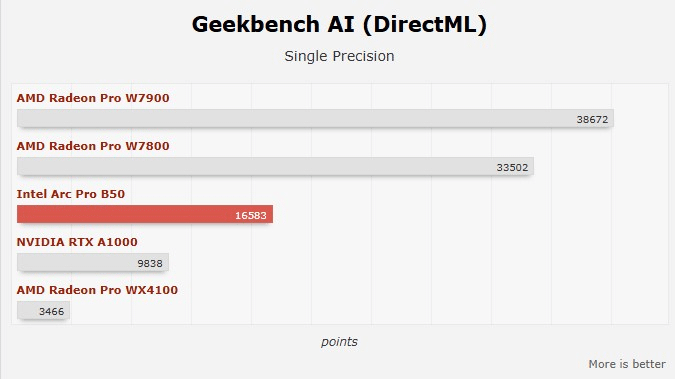Click the NVIDIA RTX A1000 label

pos(77,242)
